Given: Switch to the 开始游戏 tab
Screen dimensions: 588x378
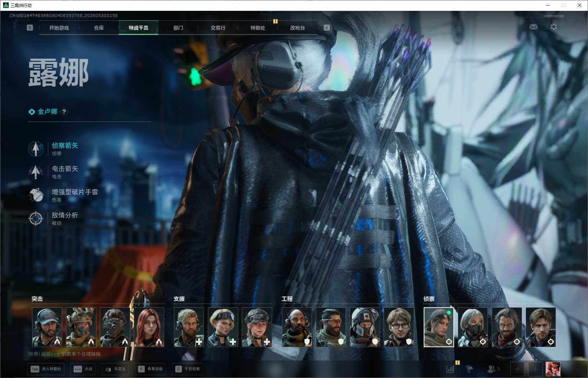Looking at the screenshot, I should [x=59, y=28].
